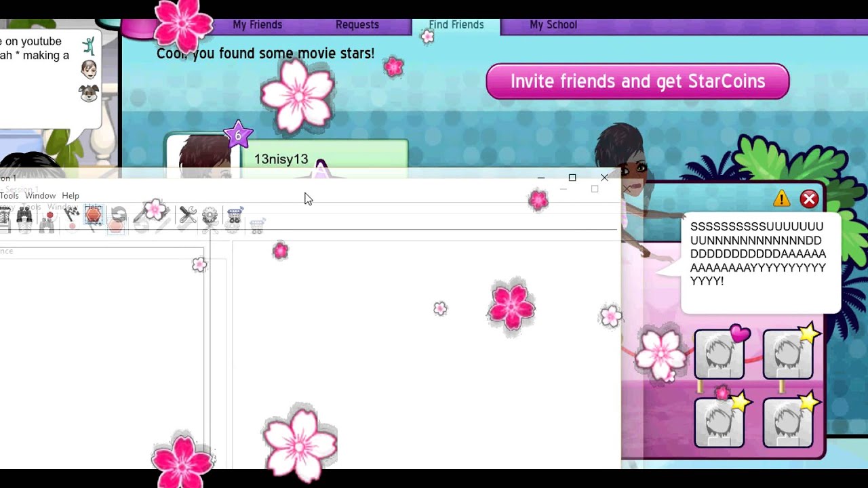Viewport: 868px width, 488px height.
Task: Toggle throttling with the checkered flag icon
Action: pos(71,216)
